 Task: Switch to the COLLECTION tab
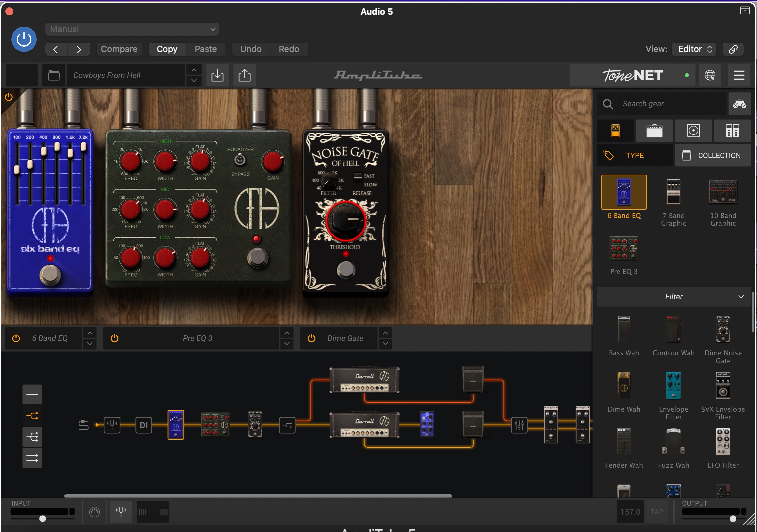[713, 155]
